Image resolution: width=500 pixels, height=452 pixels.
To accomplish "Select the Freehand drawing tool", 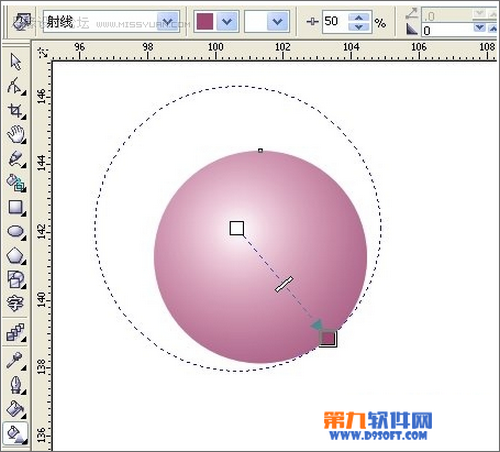I will pyautogui.click(x=16, y=159).
